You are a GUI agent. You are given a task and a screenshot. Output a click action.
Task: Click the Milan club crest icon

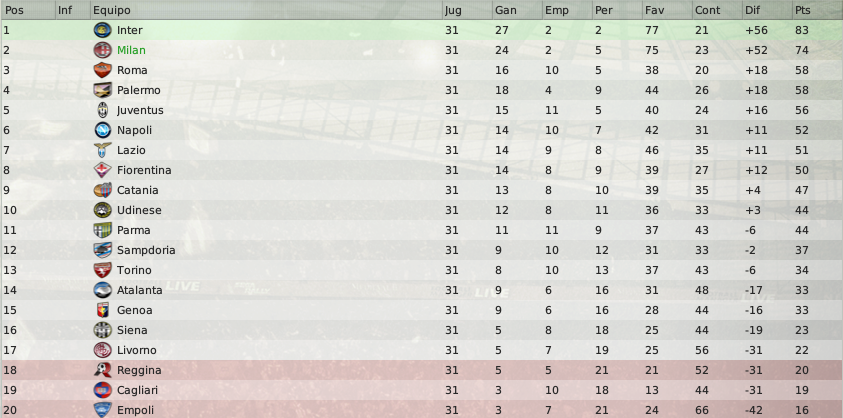point(102,50)
